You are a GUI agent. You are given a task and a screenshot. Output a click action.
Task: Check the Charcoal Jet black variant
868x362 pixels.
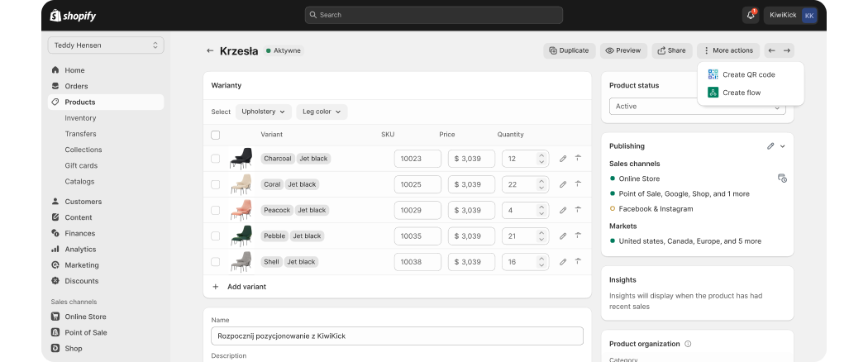click(x=216, y=159)
